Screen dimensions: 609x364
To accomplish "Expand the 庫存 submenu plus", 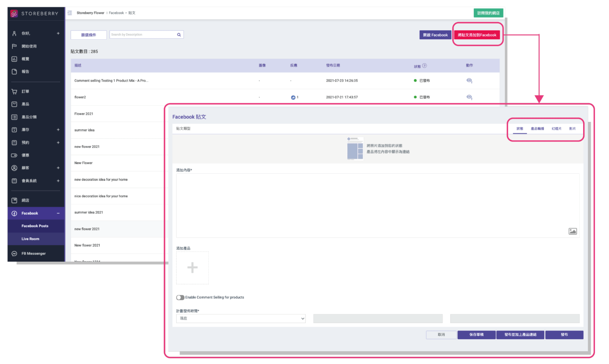I will click(x=58, y=130).
